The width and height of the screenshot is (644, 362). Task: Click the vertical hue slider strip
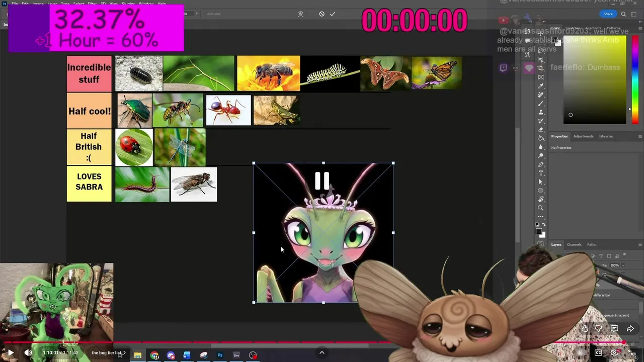(635, 79)
